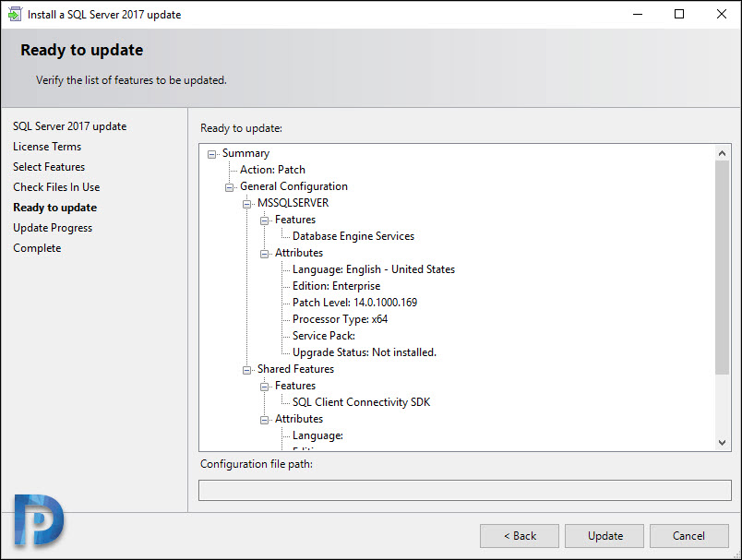Collapse the Features node under MSSQLSERVER
The height and width of the screenshot is (560, 742).
[x=264, y=220]
